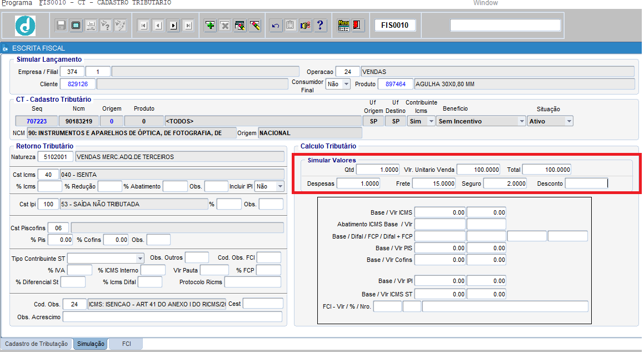Image resolution: width=644 pixels, height=352 pixels.
Task: Click the Enter Query toolbar icon
Action: [x=106, y=26]
